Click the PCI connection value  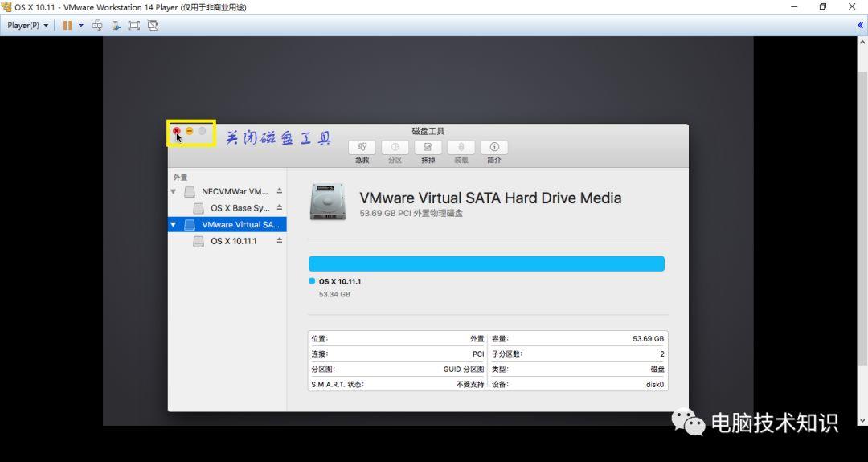[x=478, y=354]
